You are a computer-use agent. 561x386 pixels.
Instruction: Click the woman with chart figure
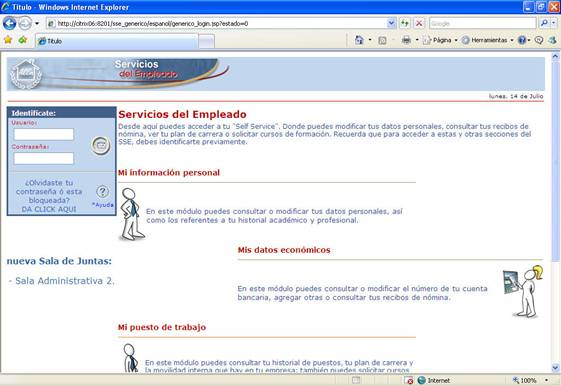pos(523,292)
